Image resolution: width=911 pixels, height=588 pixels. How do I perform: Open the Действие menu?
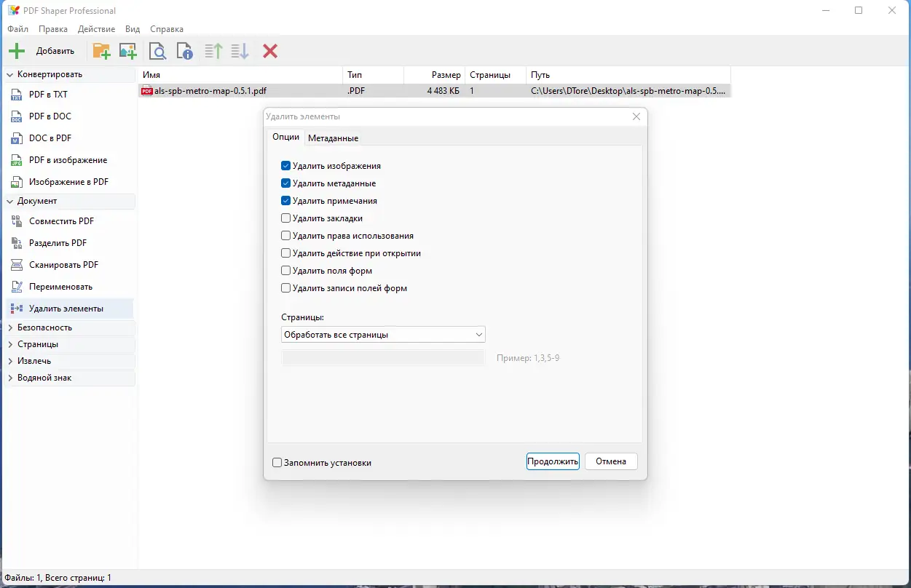tap(96, 29)
